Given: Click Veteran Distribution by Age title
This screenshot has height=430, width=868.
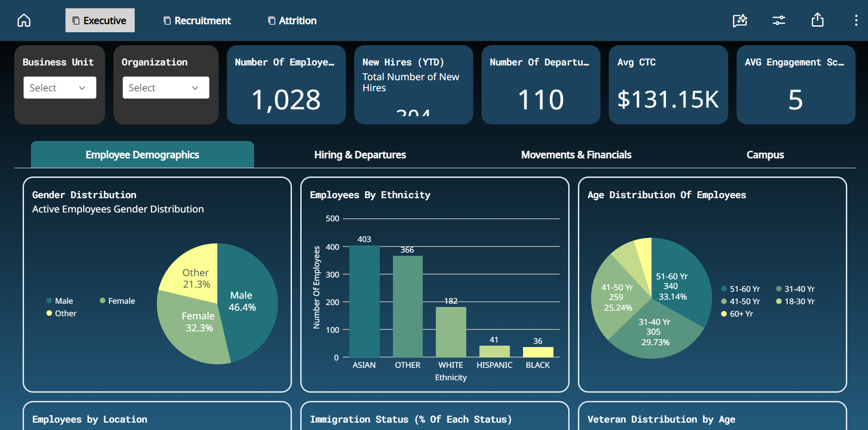Looking at the screenshot, I should pos(661,419).
